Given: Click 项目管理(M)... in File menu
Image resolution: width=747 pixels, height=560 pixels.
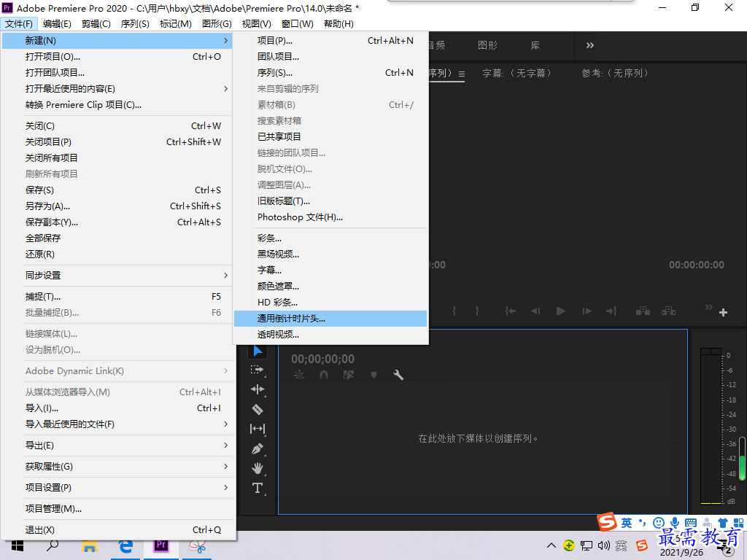Looking at the screenshot, I should 117,508.
